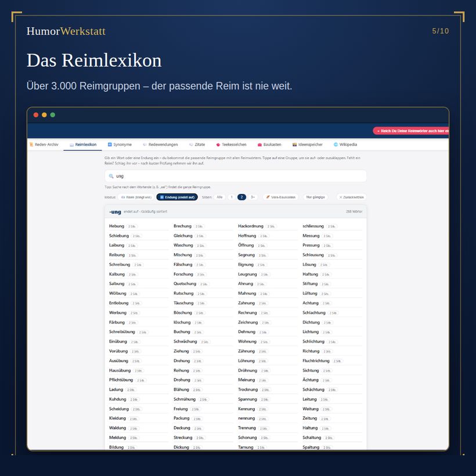The height and width of the screenshot is (476, 476).
Task: Click the word 'Brechung'
Action: (x=182, y=226)
